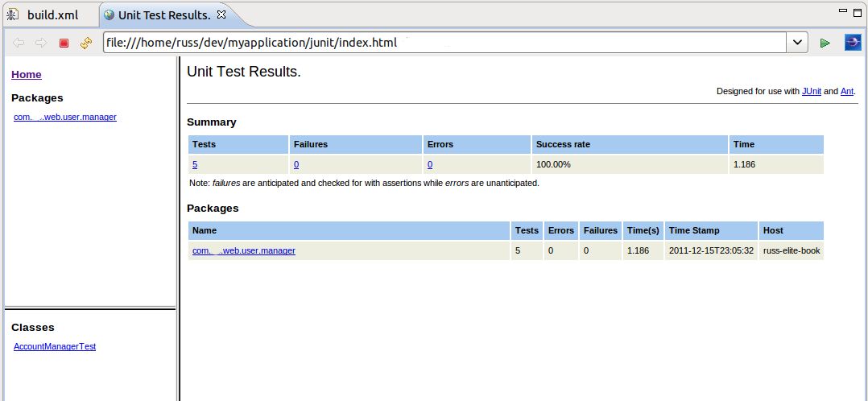The image size is (868, 401).
Task: Click the green Go arrow button
Action: point(825,43)
